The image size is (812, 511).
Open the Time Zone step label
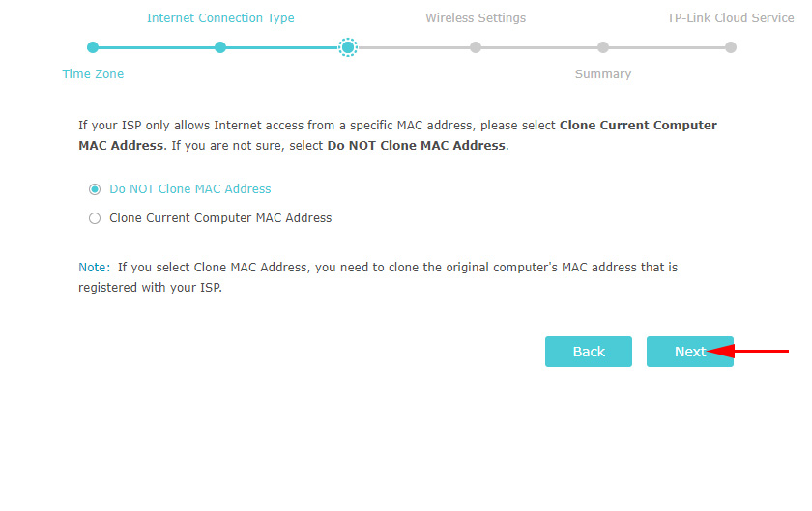pyautogui.click(x=93, y=74)
